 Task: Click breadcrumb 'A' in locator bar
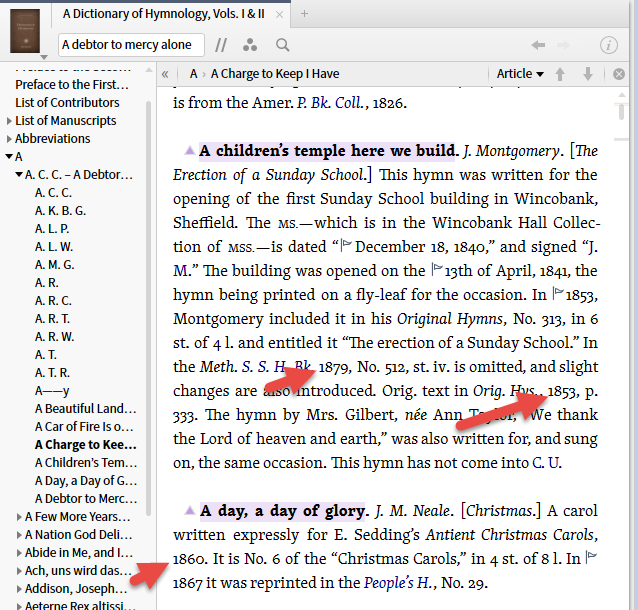pyautogui.click(x=193, y=74)
